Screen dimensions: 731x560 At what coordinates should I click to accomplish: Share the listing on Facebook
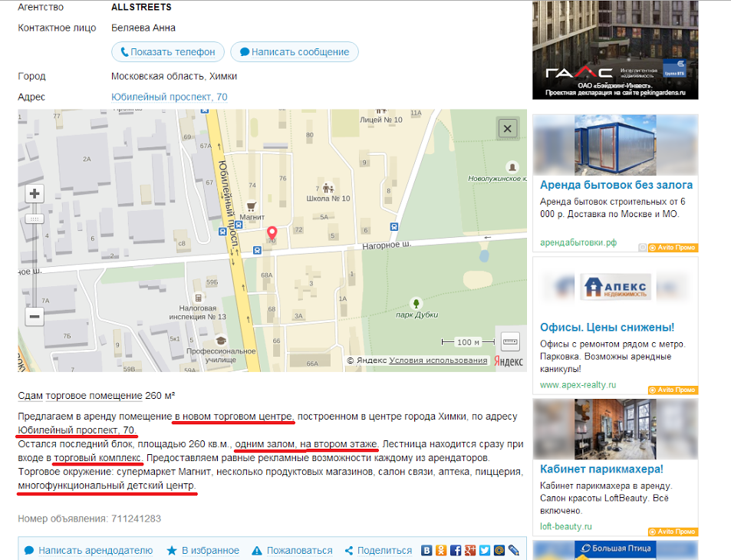(x=456, y=550)
